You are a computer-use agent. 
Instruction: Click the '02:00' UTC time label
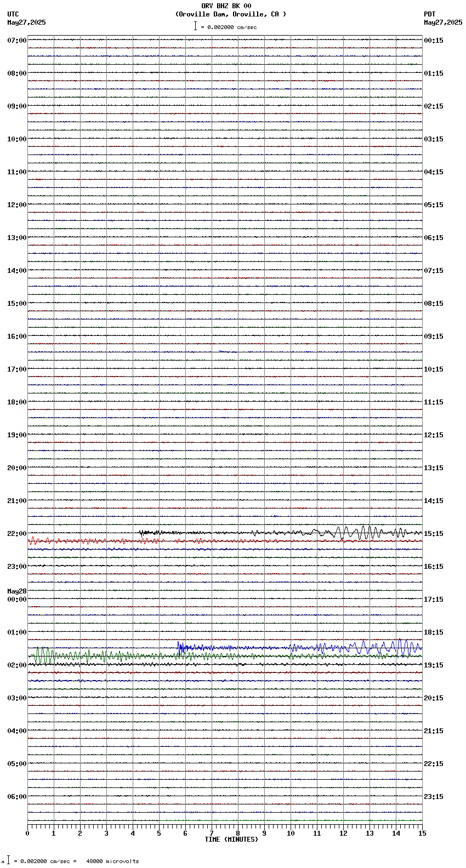pos(17,665)
